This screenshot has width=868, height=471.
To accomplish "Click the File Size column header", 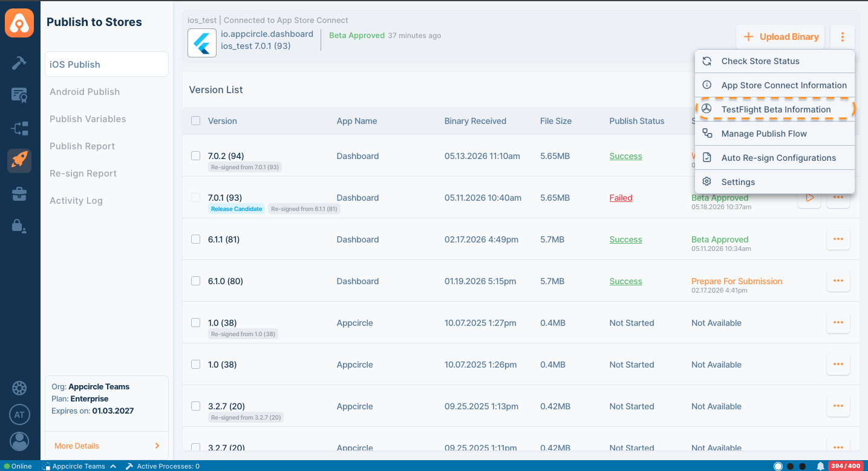I will (556, 121).
